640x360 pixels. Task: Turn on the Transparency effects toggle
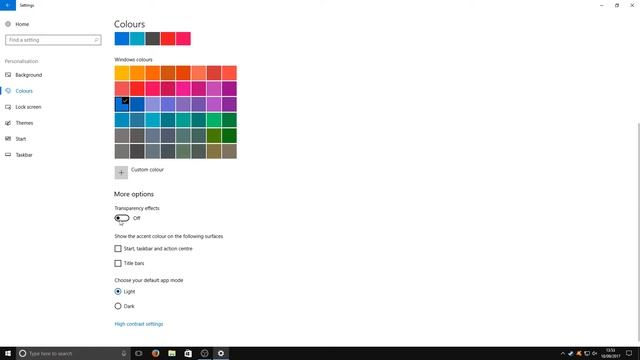tap(122, 218)
